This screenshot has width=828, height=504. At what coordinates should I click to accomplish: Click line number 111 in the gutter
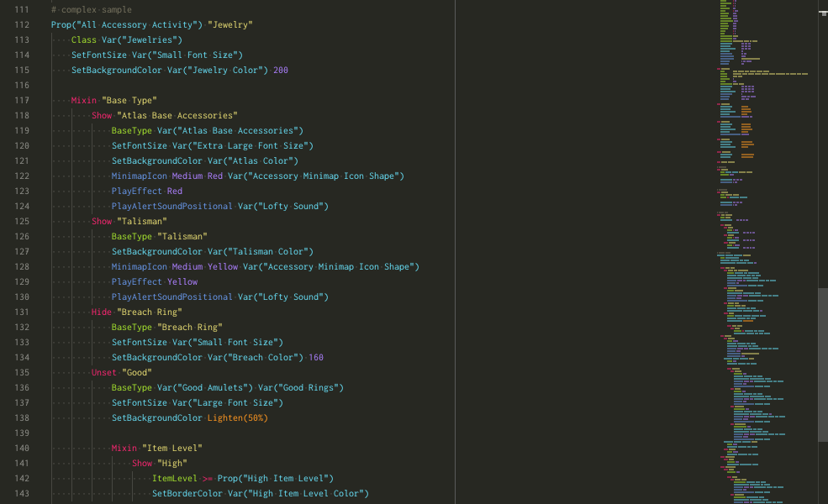(22, 9)
